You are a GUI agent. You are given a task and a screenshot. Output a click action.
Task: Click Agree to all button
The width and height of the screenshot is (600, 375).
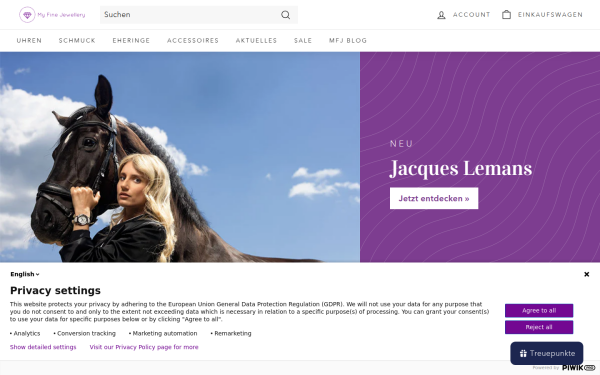coord(539,310)
